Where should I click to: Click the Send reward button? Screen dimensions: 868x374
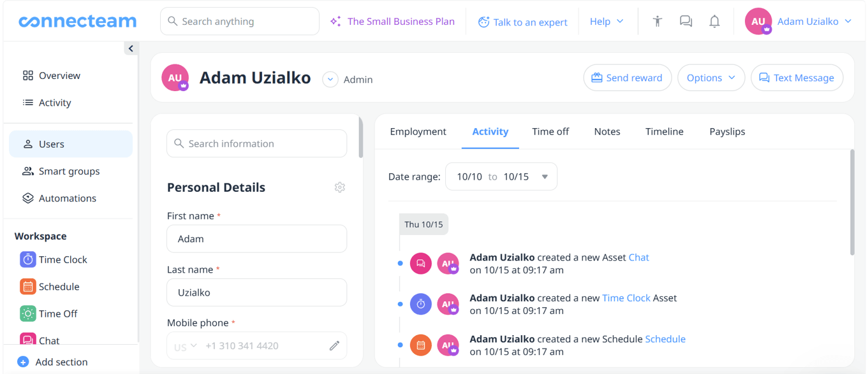point(627,78)
